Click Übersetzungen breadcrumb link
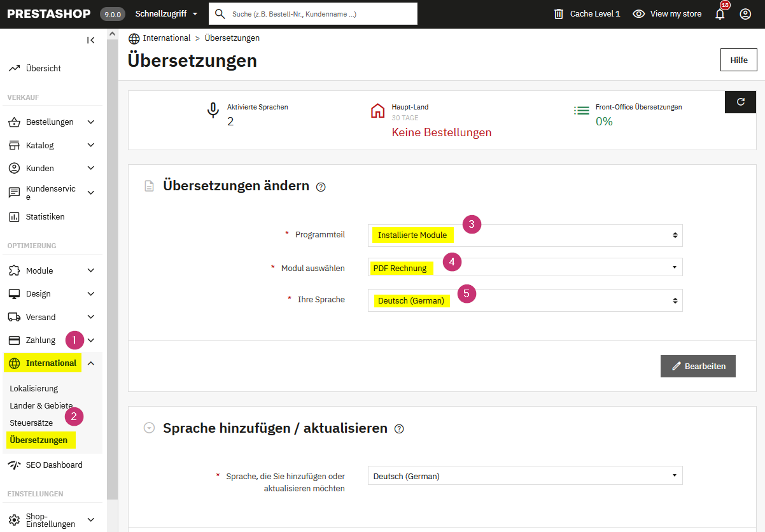The width and height of the screenshot is (765, 532). point(232,38)
